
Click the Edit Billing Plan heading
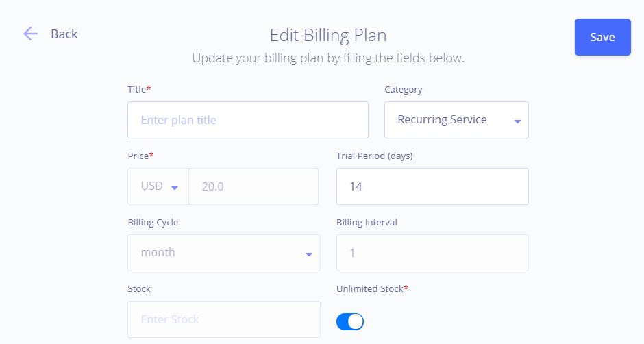(x=328, y=36)
